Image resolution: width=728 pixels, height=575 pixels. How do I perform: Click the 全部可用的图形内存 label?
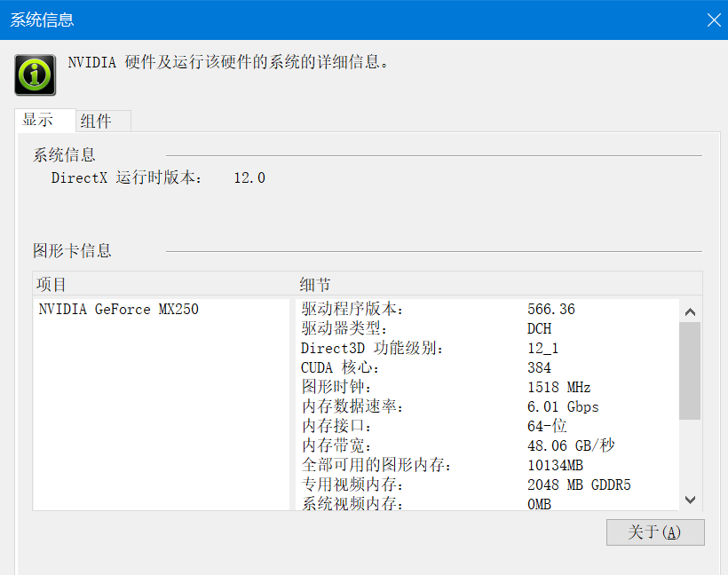click(x=376, y=465)
